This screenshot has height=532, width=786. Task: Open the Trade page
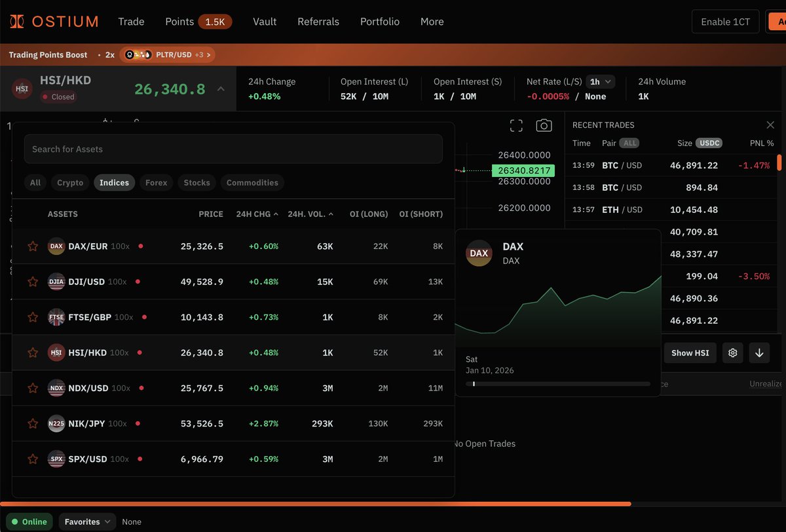click(131, 22)
